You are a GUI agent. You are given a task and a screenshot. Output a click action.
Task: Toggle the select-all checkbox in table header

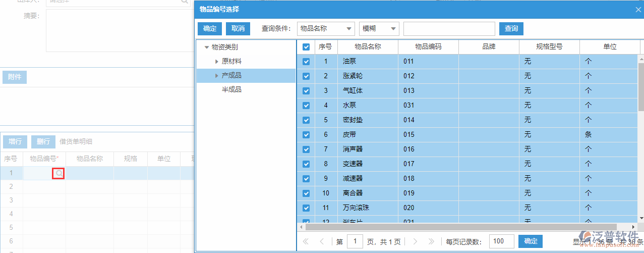point(306,47)
